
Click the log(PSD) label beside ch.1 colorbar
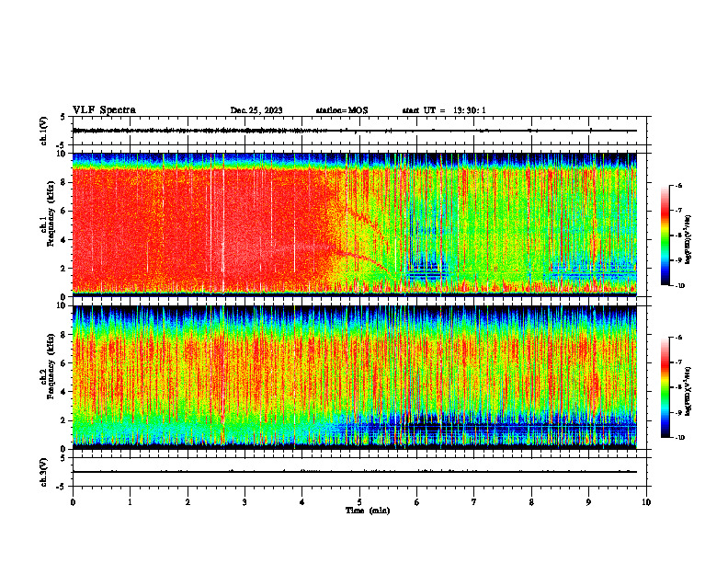(x=688, y=240)
